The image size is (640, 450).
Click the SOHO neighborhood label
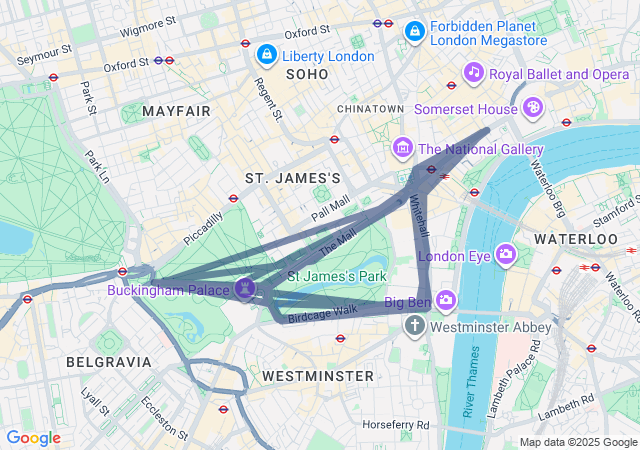(307, 74)
